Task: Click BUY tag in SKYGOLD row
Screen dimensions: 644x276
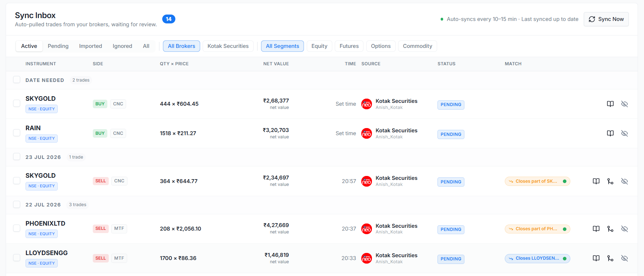Action: click(x=100, y=104)
